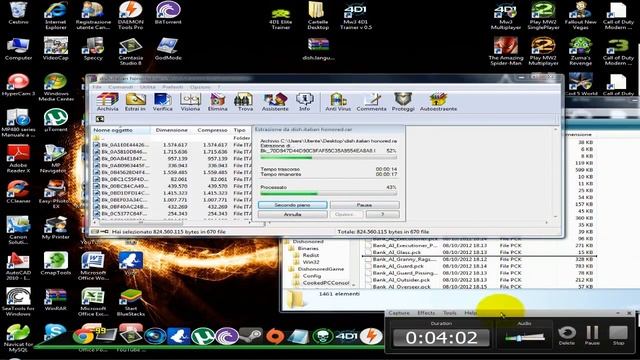Open the Opzioni menu in WinRAR
The image size is (640, 360).
coord(200,87)
